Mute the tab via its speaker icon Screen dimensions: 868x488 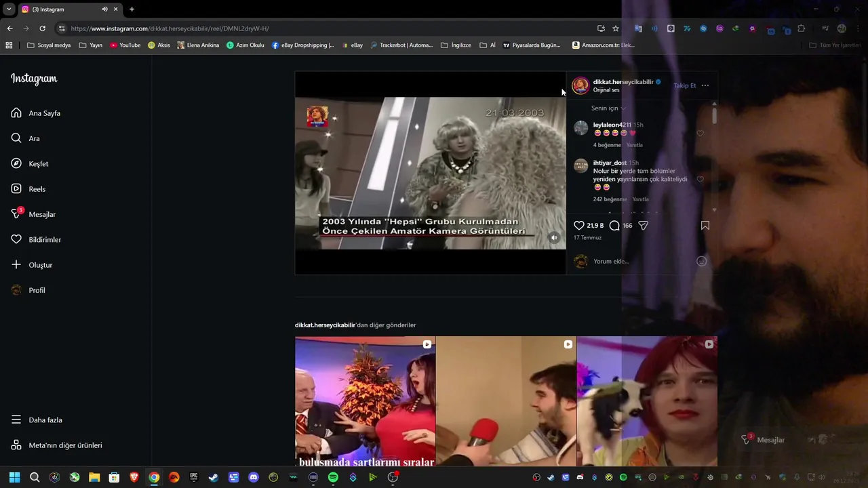coord(104,9)
